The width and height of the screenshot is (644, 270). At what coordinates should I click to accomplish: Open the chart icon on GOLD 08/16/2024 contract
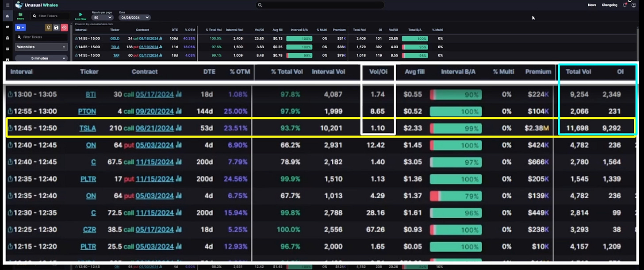click(161, 39)
